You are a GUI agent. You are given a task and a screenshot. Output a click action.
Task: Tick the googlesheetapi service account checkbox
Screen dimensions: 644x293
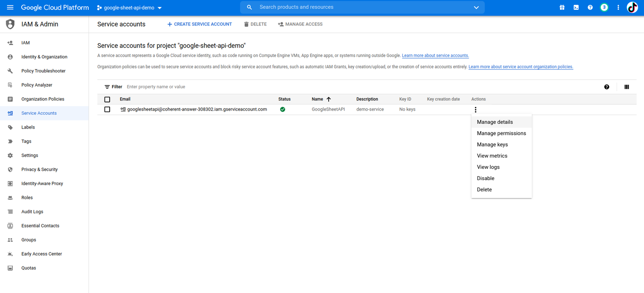tap(107, 109)
